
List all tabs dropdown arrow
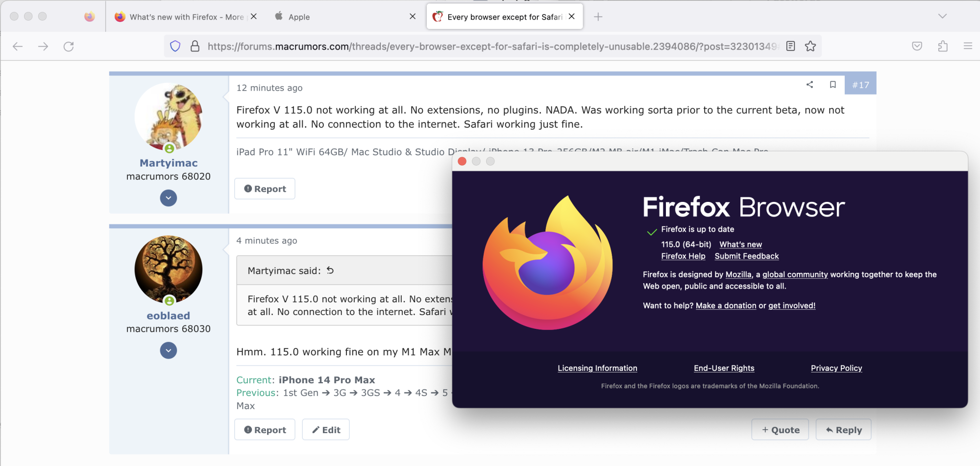(942, 16)
